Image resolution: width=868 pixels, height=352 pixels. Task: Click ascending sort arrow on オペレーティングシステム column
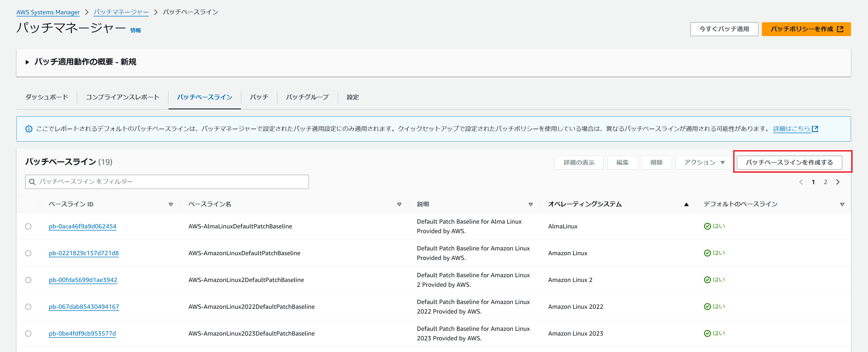[x=686, y=205]
